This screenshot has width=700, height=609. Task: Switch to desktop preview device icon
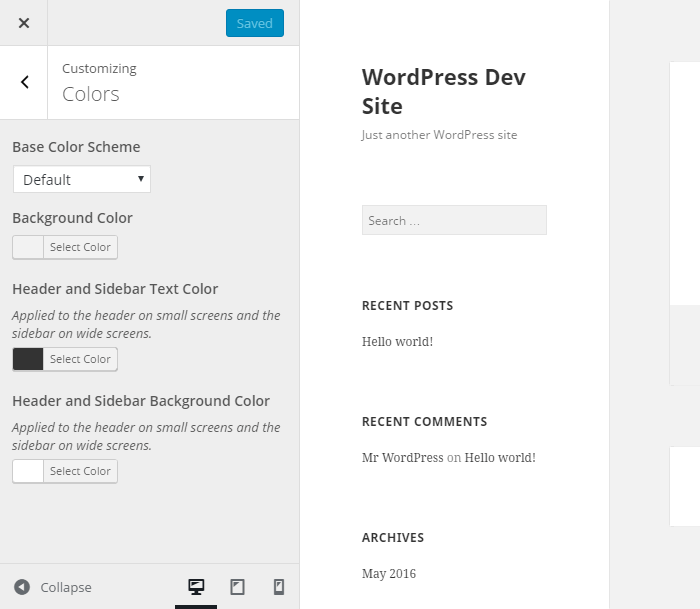pyautogui.click(x=196, y=587)
